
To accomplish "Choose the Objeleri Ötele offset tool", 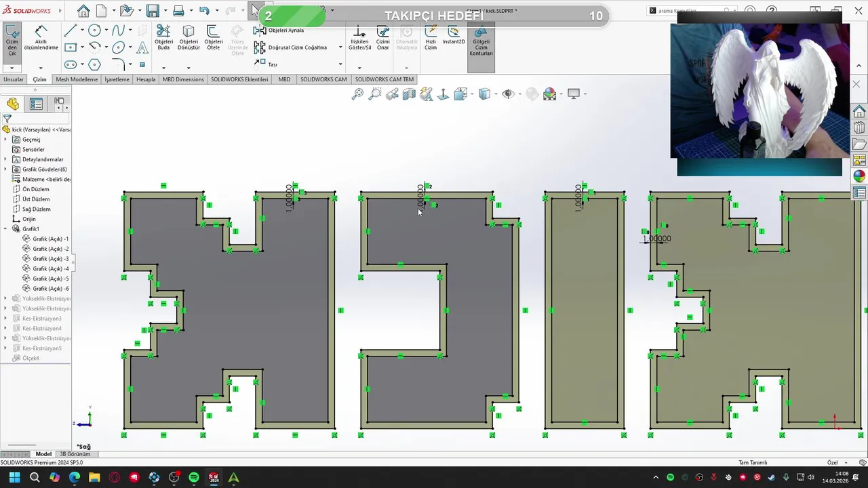I will click(213, 38).
